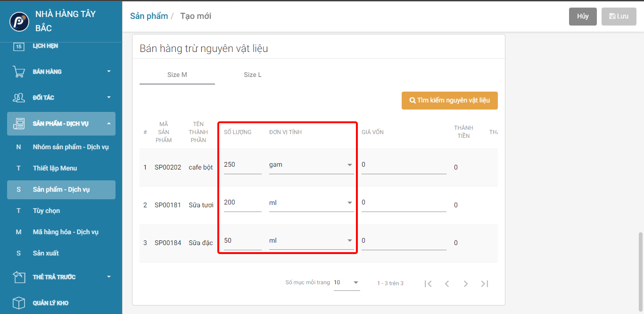Click the Quản lý kho box icon
644x314 pixels.
coord(19,303)
